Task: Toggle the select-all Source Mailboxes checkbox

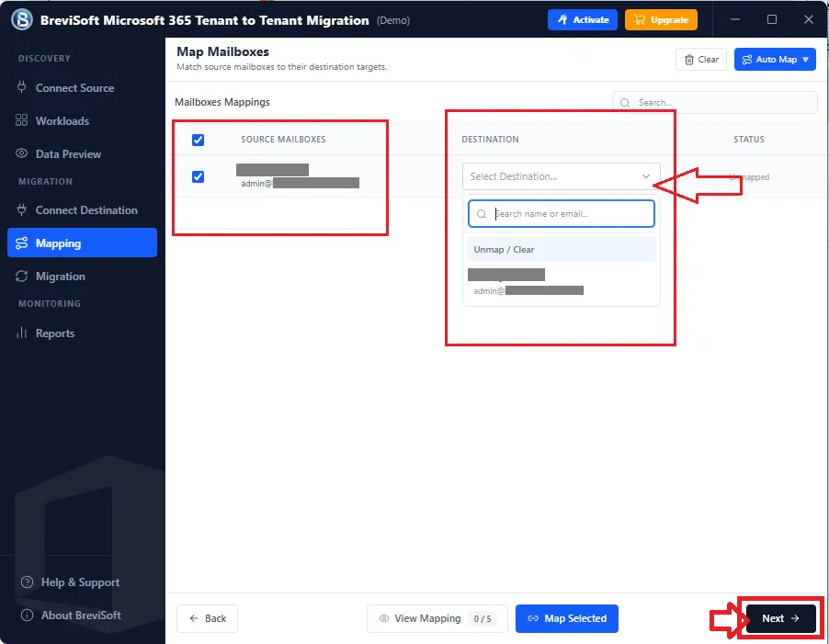Action: (198, 140)
